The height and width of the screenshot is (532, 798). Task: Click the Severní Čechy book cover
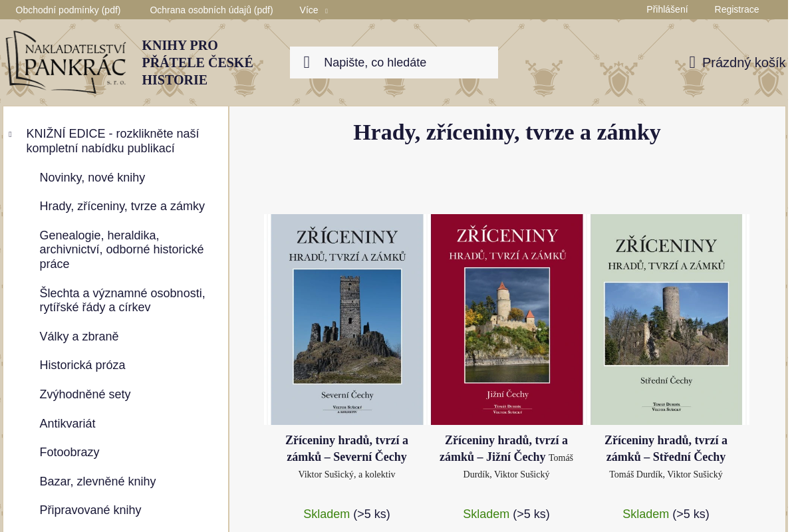tap(346, 319)
